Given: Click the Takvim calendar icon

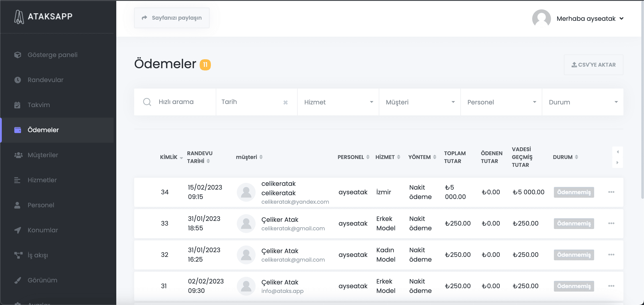Looking at the screenshot, I should click(x=17, y=105).
